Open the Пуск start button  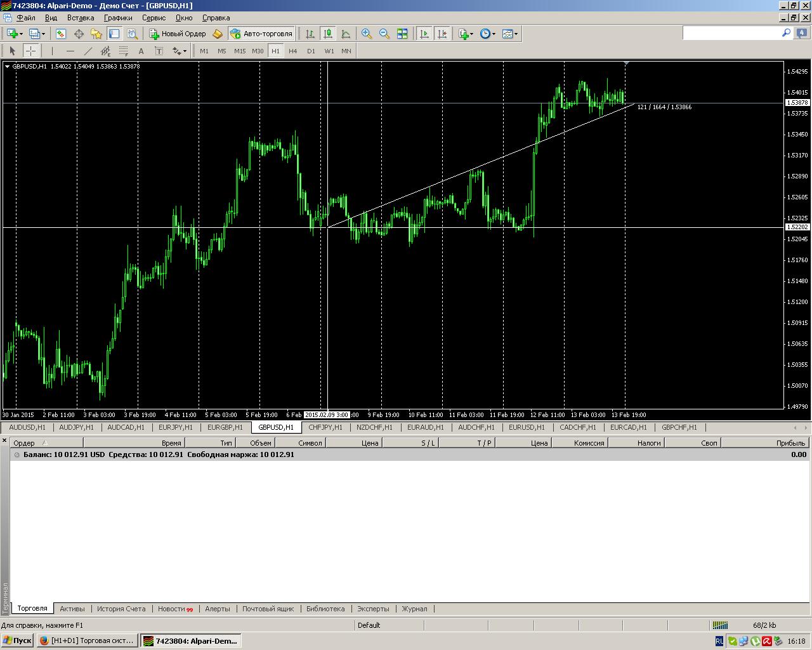(x=17, y=641)
